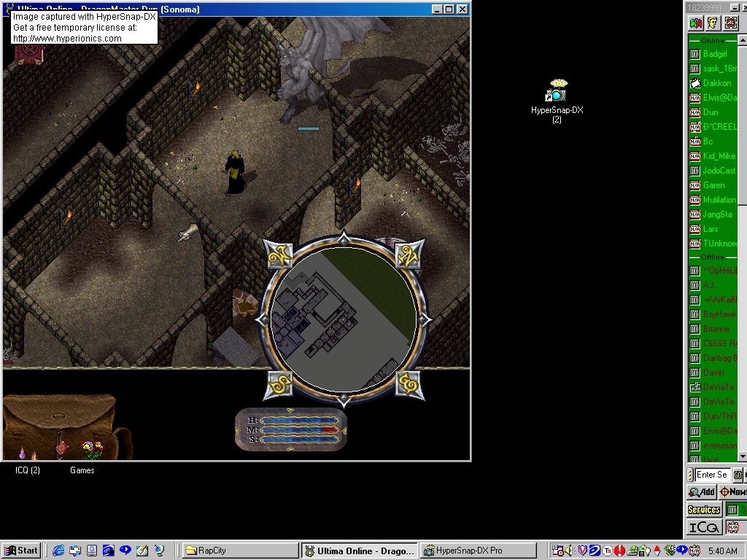747x560 pixels.
Task: Collapse the Offline contacts group header
Action: (x=713, y=257)
